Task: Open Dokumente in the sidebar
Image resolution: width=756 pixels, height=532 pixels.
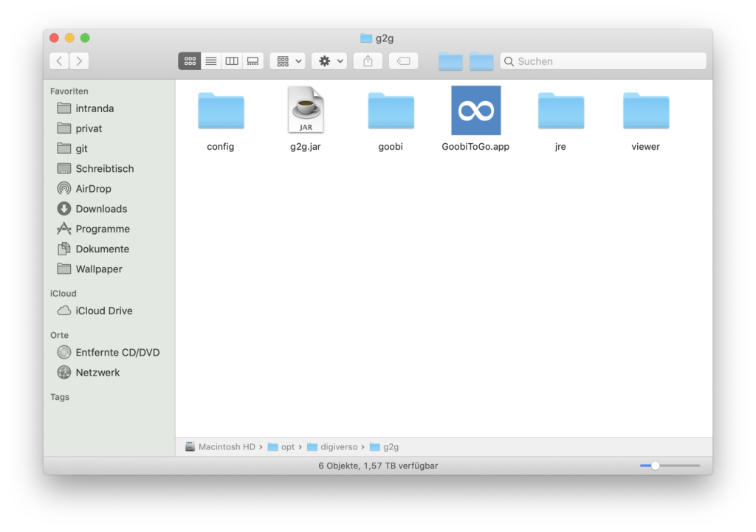Action: [x=109, y=249]
